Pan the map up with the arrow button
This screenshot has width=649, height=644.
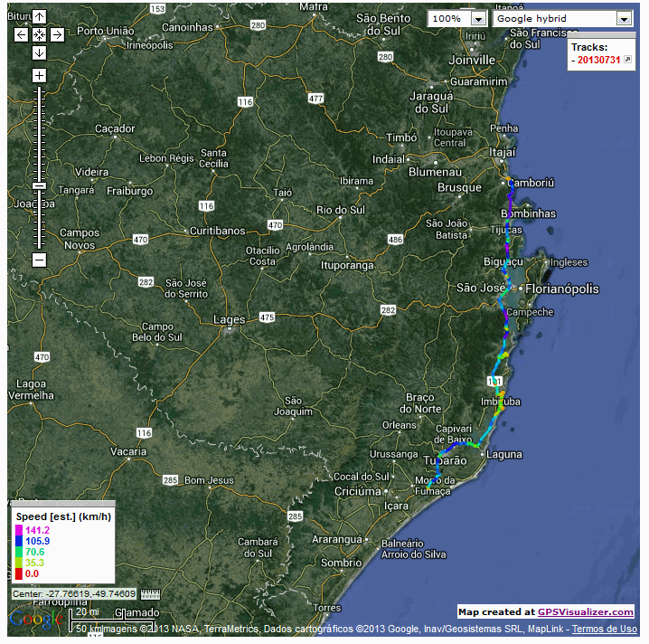[39, 17]
